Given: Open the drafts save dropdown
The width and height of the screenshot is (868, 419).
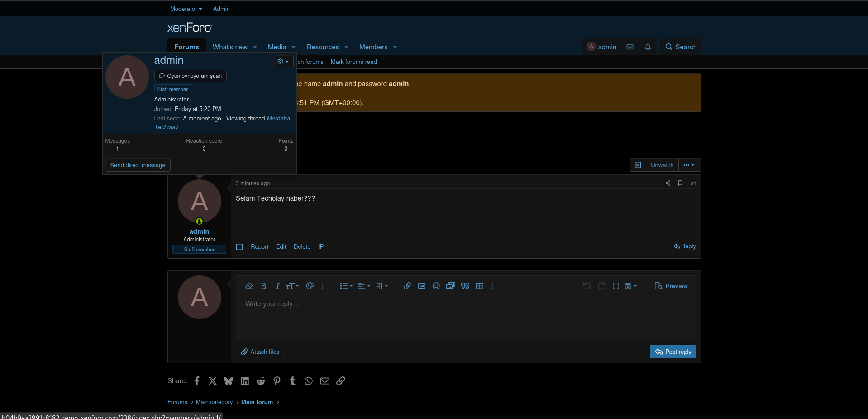Looking at the screenshot, I should 631,286.
